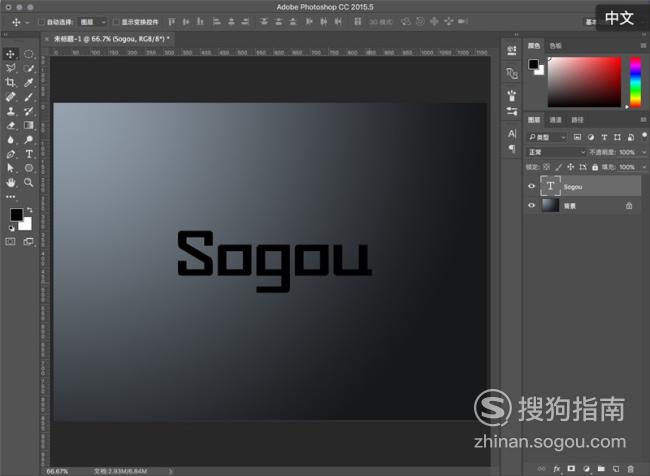The height and width of the screenshot is (476, 650).
Task: Hide the Sogou text layer
Action: click(531, 186)
